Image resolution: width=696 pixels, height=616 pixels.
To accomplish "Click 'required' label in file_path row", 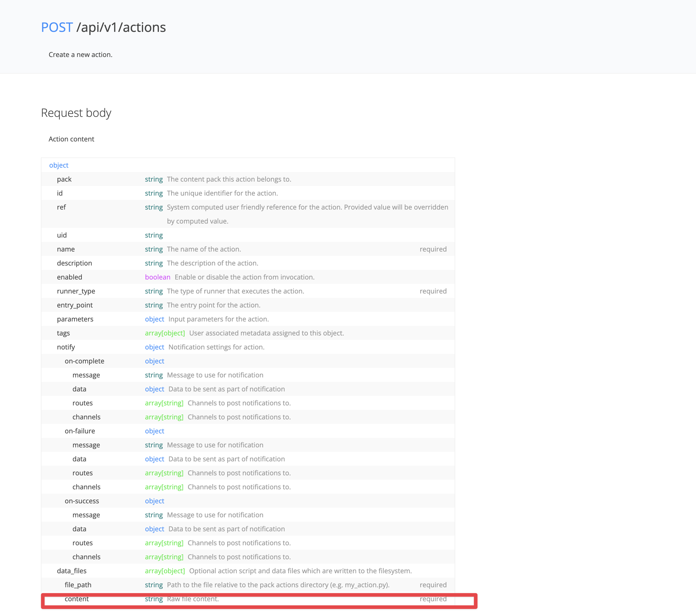I will click(x=433, y=585).
